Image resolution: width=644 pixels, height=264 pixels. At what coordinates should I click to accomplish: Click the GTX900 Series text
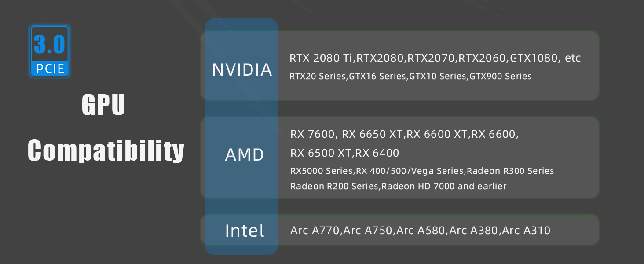501,77
